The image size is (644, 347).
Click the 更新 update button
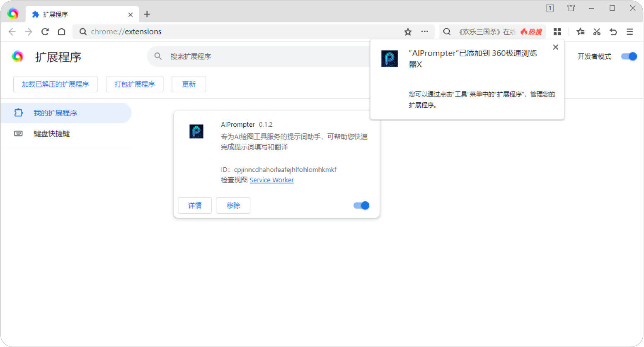tap(189, 84)
